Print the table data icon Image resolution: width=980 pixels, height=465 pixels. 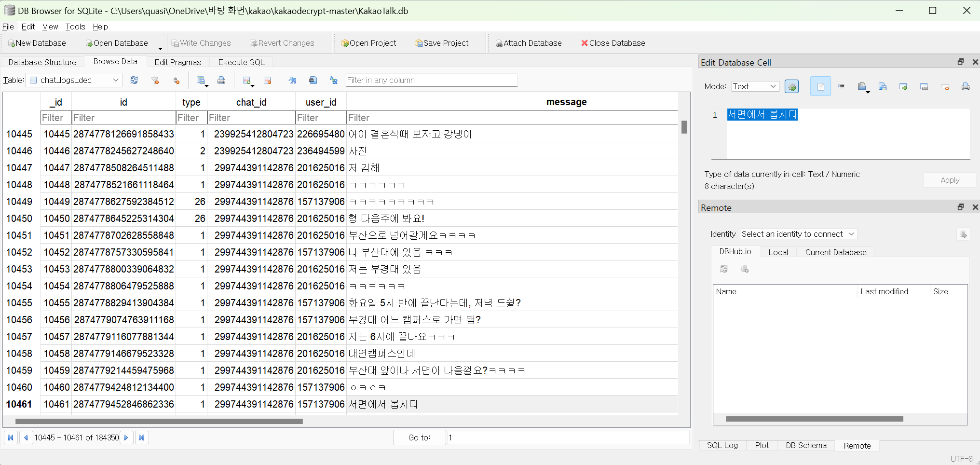[x=221, y=80]
